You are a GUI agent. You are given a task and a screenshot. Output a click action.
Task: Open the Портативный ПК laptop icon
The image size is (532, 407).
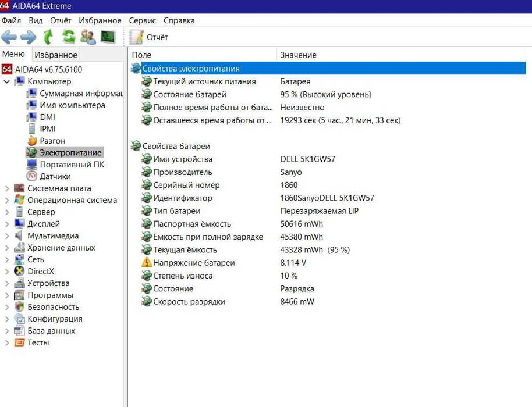tap(31, 165)
